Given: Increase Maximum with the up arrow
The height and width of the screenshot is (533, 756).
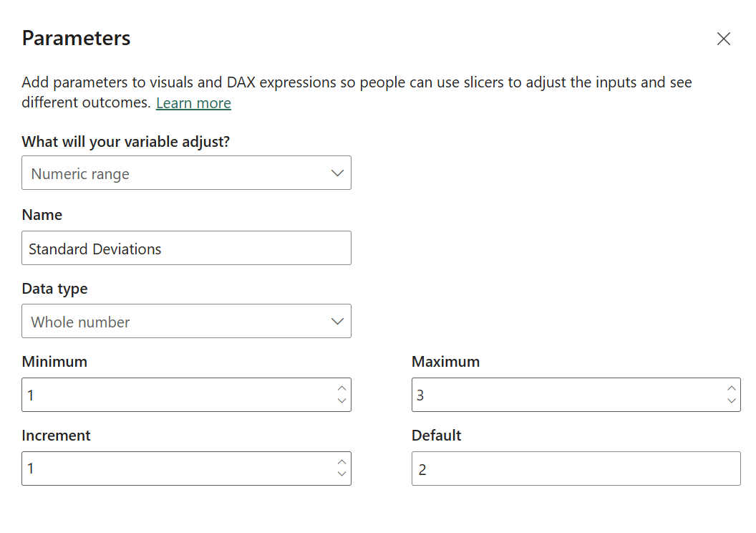Looking at the screenshot, I should (731, 388).
